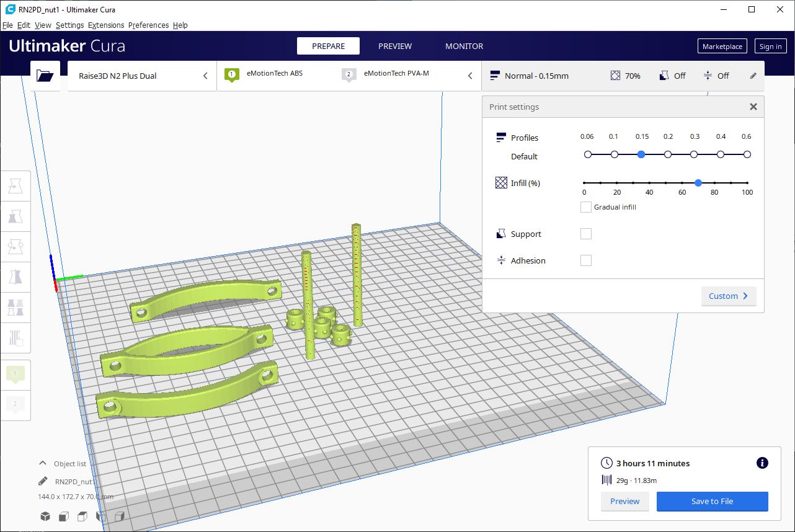Open the Marketplace

[x=722, y=47]
